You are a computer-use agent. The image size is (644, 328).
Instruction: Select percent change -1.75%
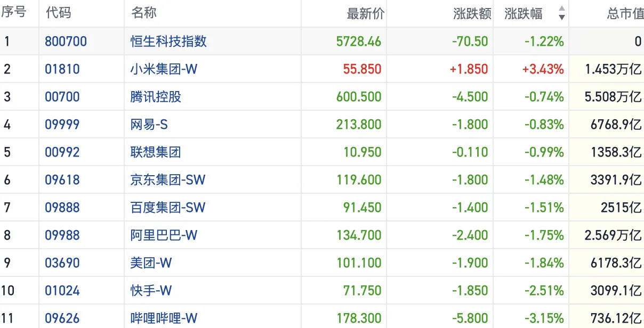545,235
